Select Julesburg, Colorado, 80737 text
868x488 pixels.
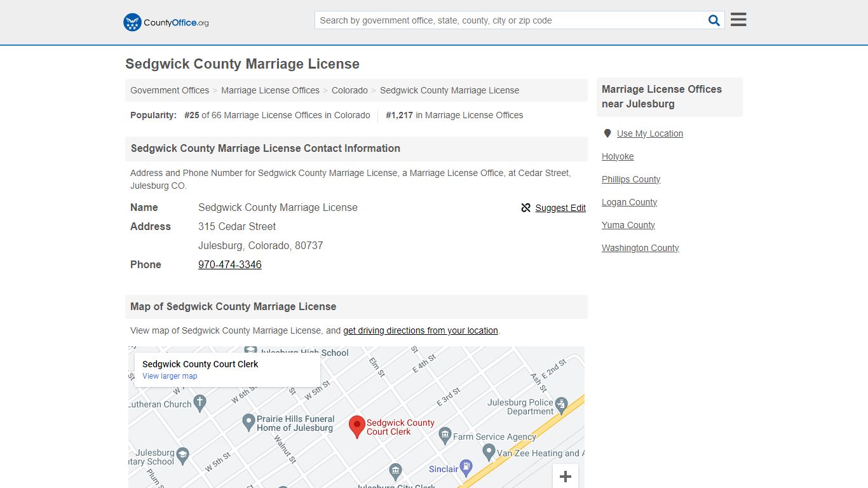click(261, 245)
